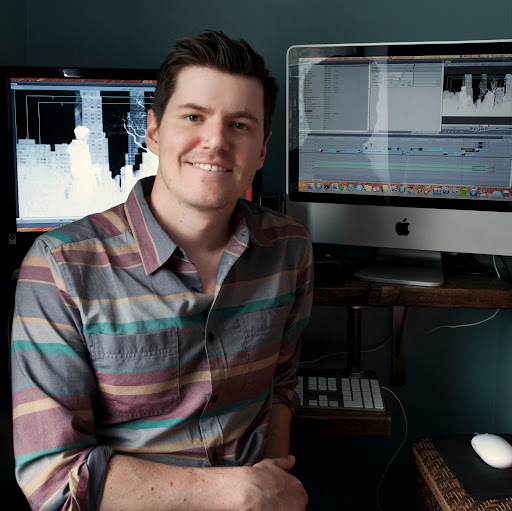Screen dimensions: 512x511
Task: Open the Calendar icon in the Dock
Action: coord(376,189)
